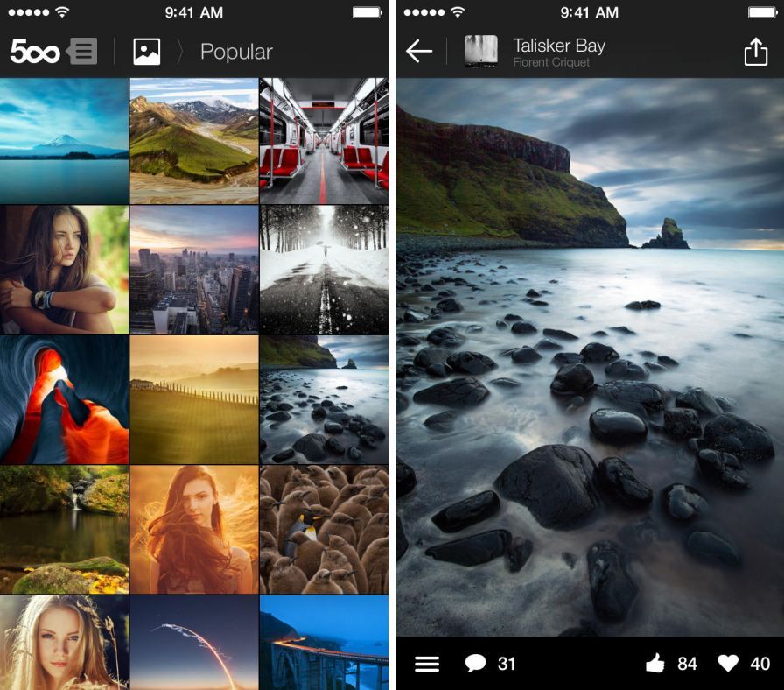View comments via speech bubble icon
Image resolution: width=784 pixels, height=690 pixels.
tap(476, 664)
